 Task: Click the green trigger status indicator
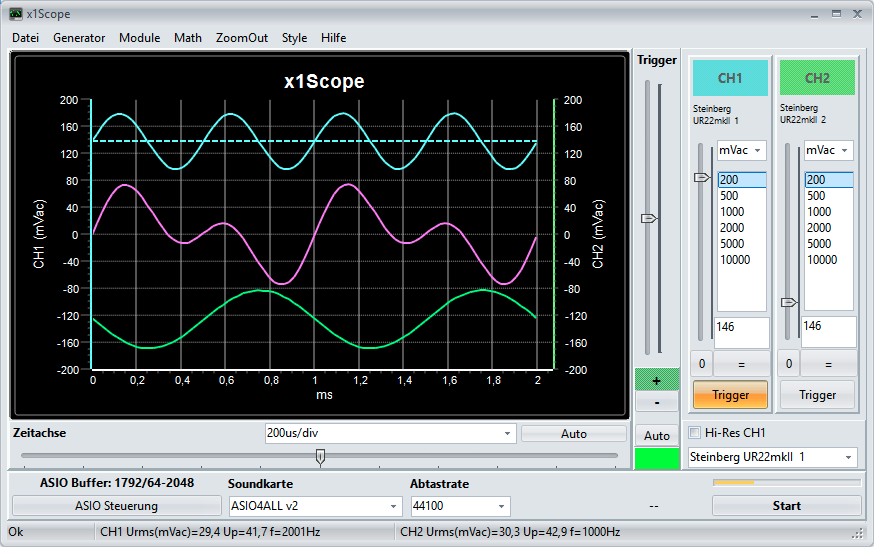pos(656,459)
